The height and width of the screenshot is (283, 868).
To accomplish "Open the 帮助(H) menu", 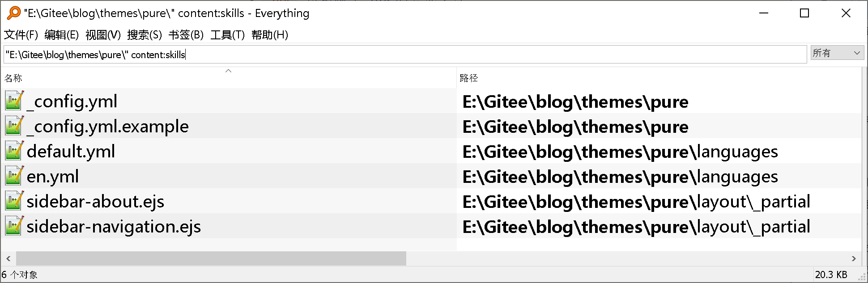I will 269,35.
